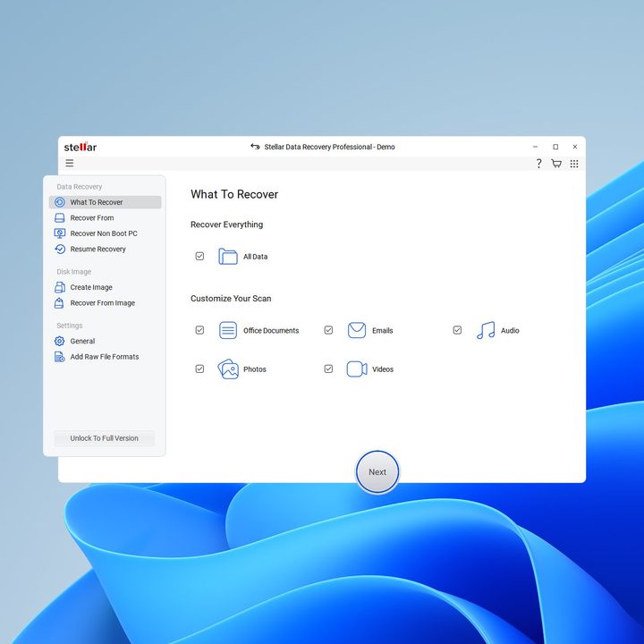The width and height of the screenshot is (644, 644).
Task: Toggle the Emails checkbox
Action: pyautogui.click(x=328, y=330)
